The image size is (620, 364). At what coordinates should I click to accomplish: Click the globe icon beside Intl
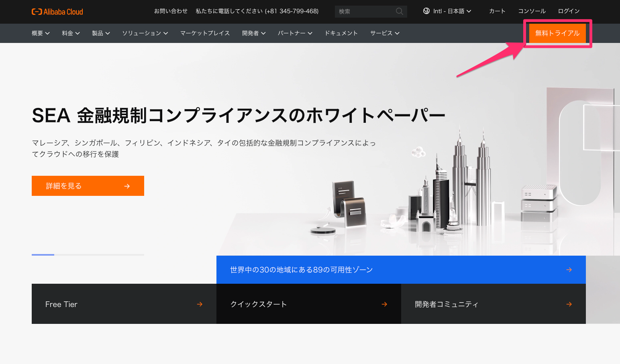(x=426, y=11)
